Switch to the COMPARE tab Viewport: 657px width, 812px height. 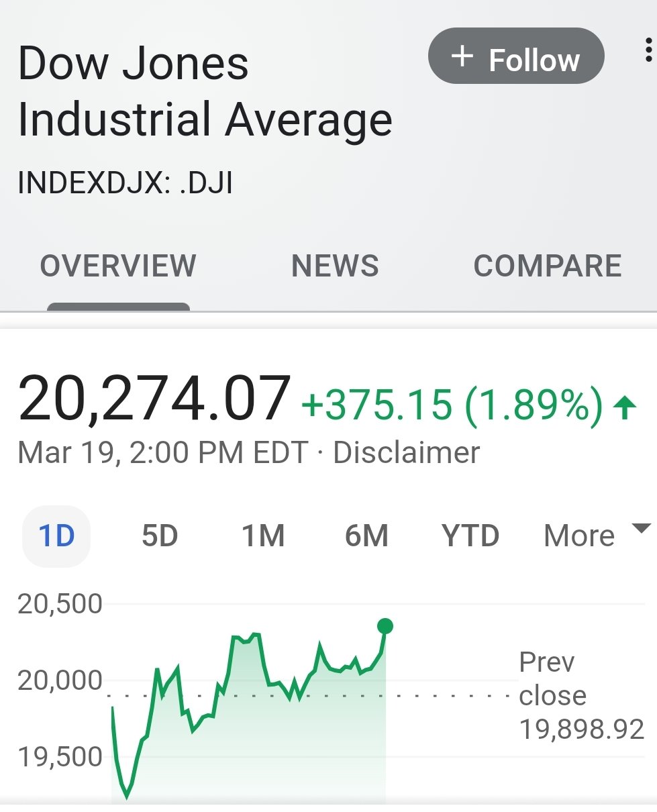pyautogui.click(x=547, y=266)
